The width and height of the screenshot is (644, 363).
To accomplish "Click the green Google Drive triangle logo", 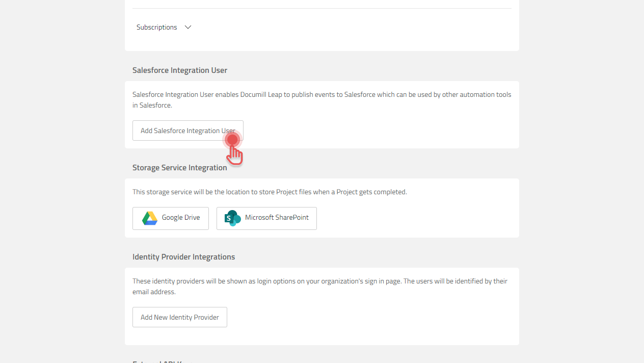I will click(x=149, y=218).
